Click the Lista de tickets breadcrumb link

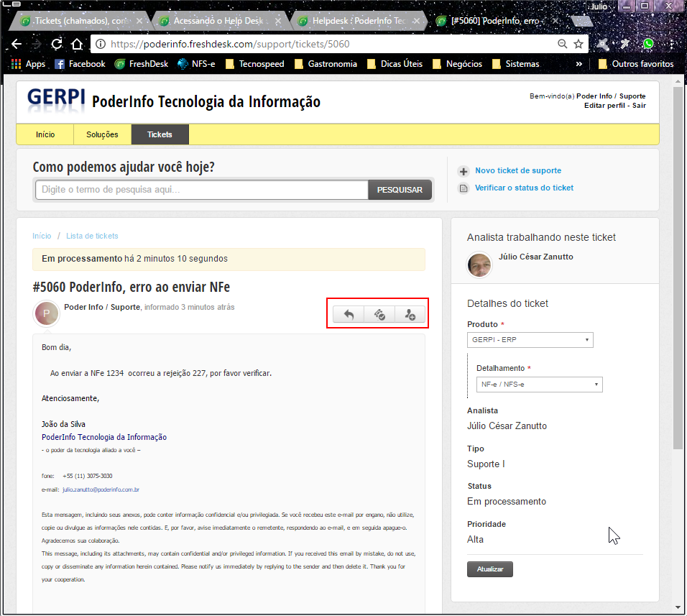coord(92,236)
